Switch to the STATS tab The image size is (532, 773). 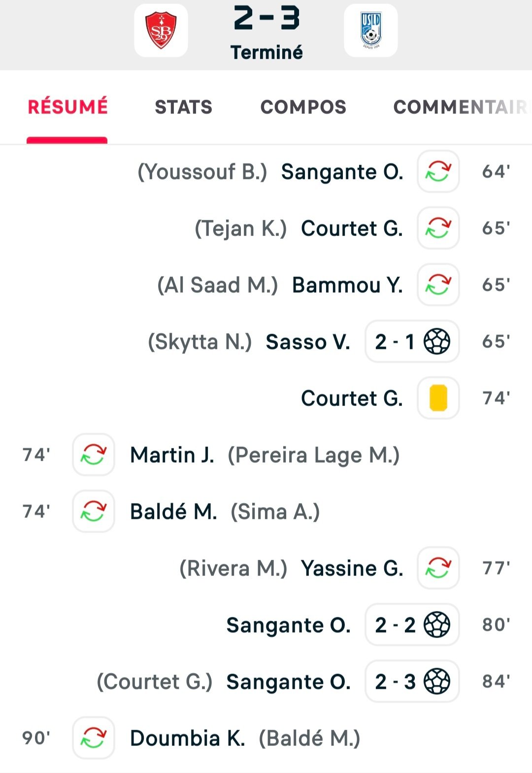(183, 107)
